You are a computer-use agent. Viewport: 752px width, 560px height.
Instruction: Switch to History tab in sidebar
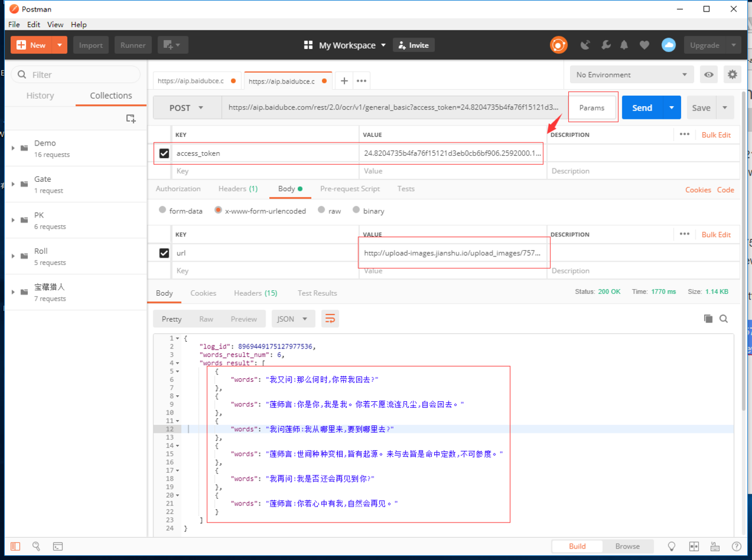(40, 96)
